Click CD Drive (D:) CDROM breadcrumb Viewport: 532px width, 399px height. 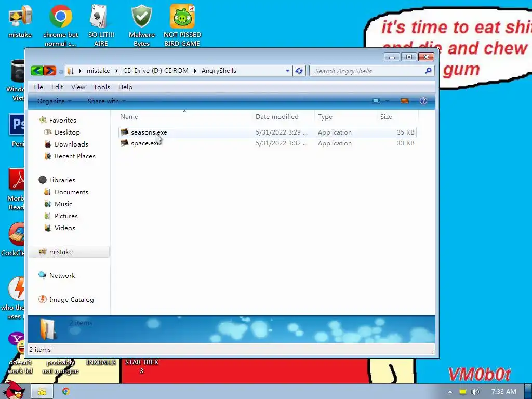point(156,71)
